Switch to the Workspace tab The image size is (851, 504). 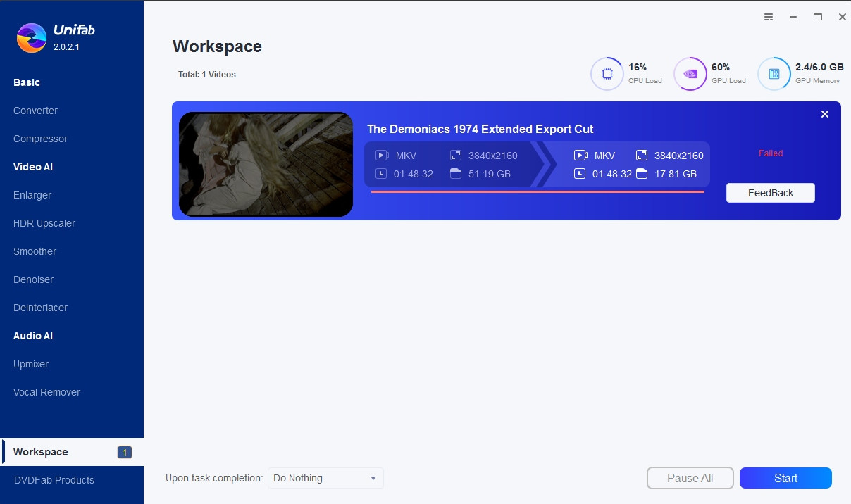72,452
